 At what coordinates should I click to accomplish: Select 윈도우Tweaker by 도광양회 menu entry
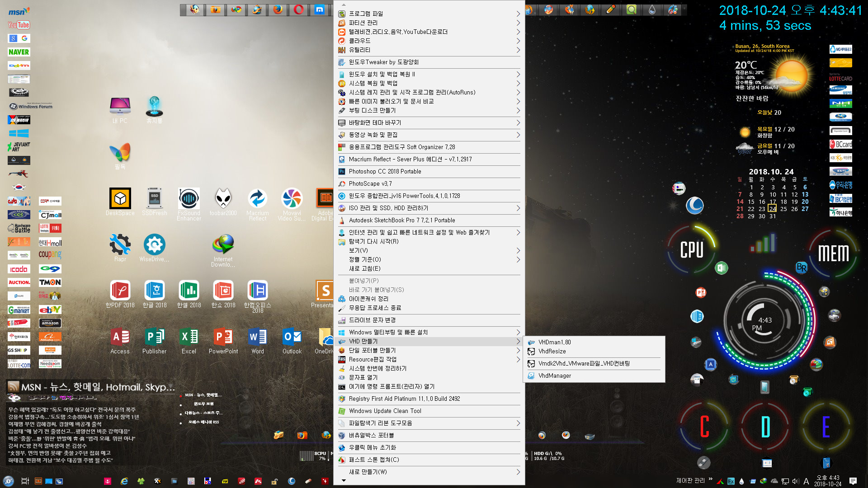coord(429,62)
